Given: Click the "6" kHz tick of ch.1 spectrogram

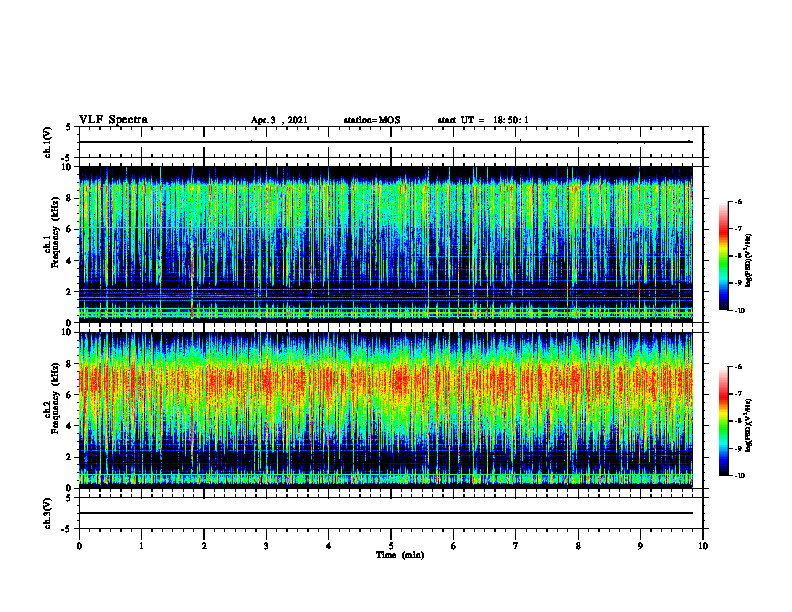Looking at the screenshot, I should coord(69,229).
